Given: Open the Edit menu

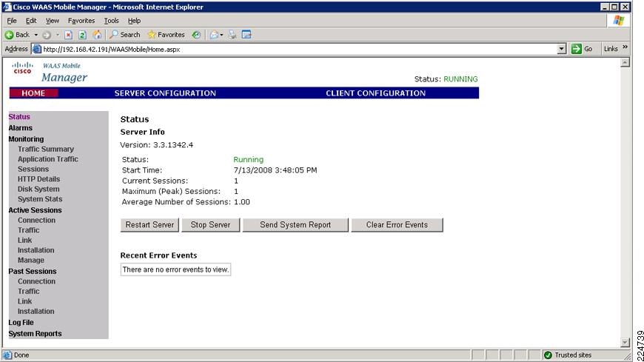Looking at the screenshot, I should point(31,21).
